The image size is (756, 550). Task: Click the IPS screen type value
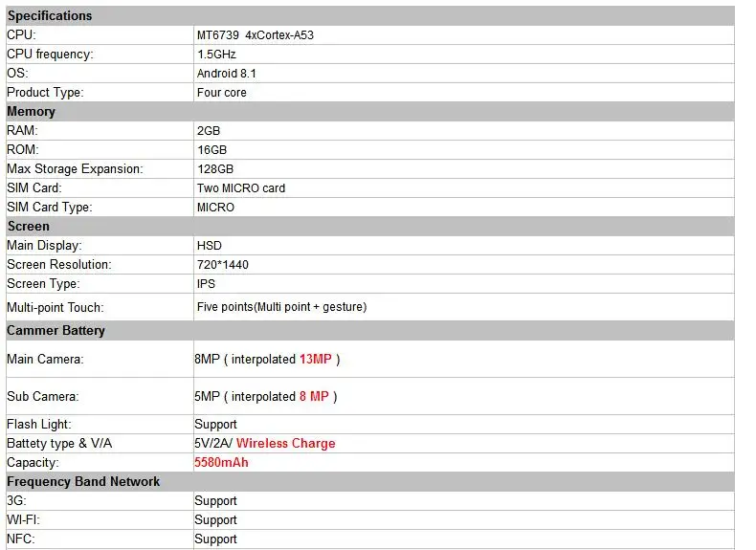click(x=206, y=284)
